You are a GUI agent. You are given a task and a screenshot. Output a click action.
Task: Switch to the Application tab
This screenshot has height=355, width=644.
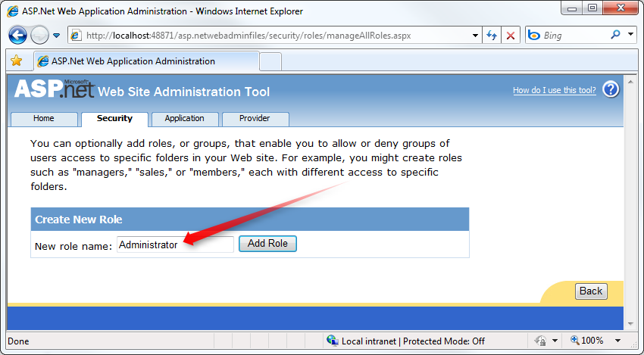(185, 119)
